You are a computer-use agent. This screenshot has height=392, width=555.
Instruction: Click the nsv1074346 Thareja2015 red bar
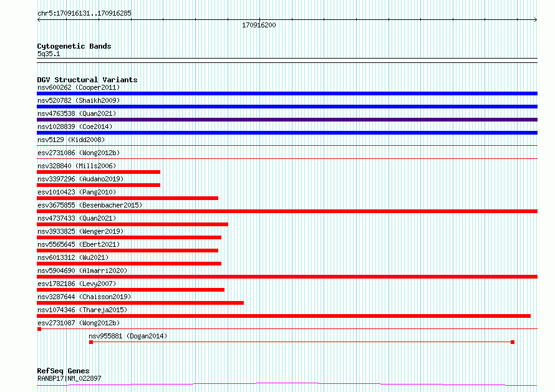click(284, 316)
